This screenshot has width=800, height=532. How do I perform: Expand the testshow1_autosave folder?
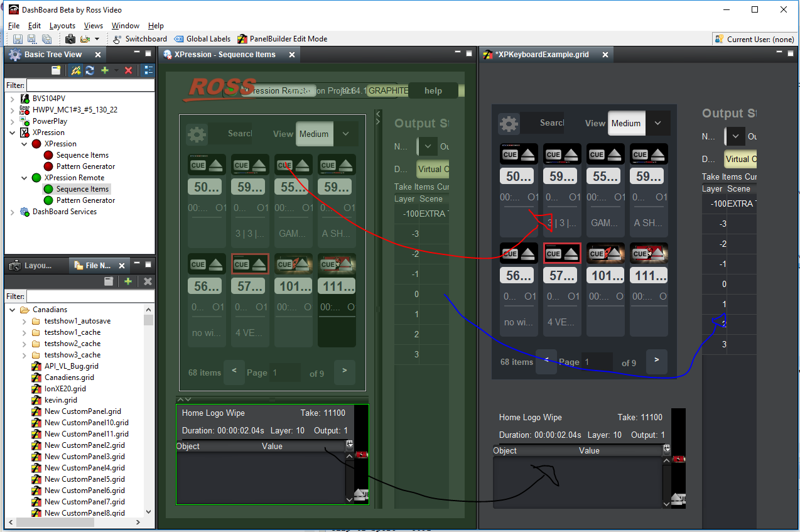24,321
